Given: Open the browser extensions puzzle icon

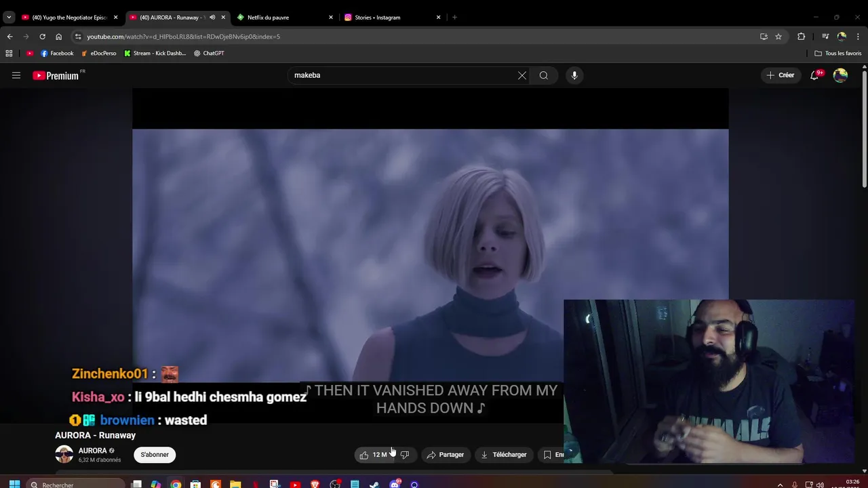Looking at the screenshot, I should [x=801, y=37].
